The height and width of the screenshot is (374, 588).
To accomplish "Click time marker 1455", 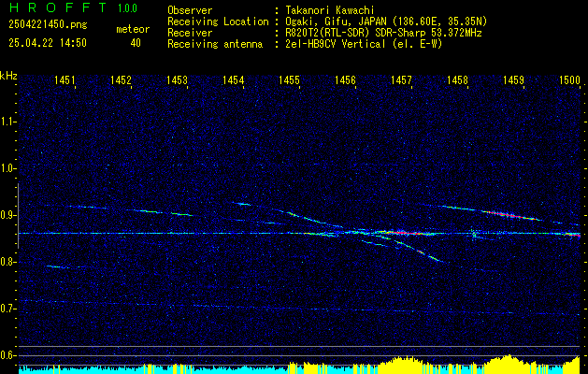I will point(289,79).
